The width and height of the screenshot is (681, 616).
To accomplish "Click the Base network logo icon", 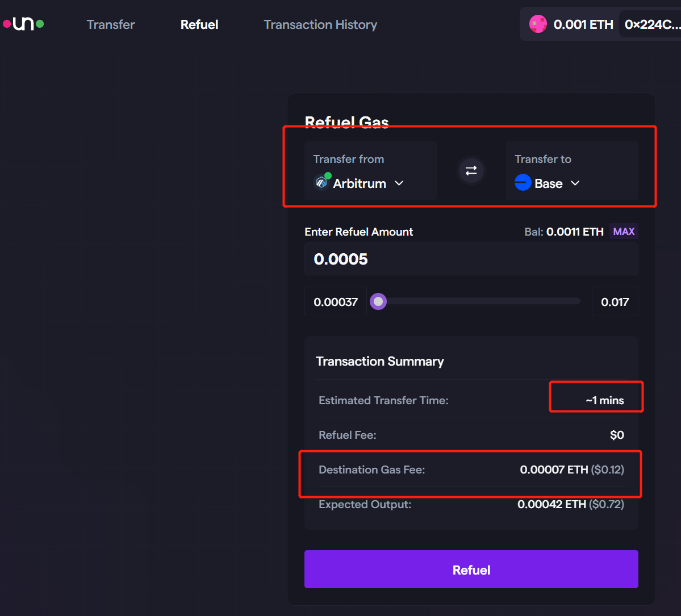I will tap(523, 182).
